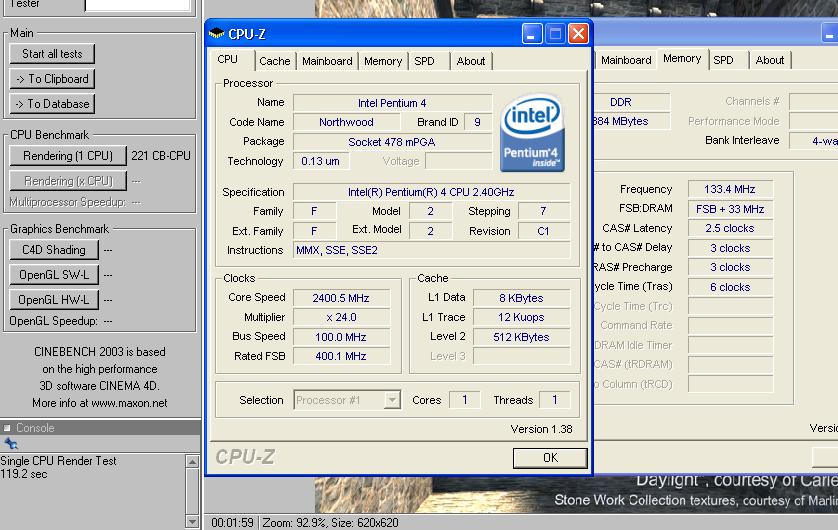Open SPD tab in rear CPU-Z window
The height and width of the screenshot is (530, 838).
[723, 60]
